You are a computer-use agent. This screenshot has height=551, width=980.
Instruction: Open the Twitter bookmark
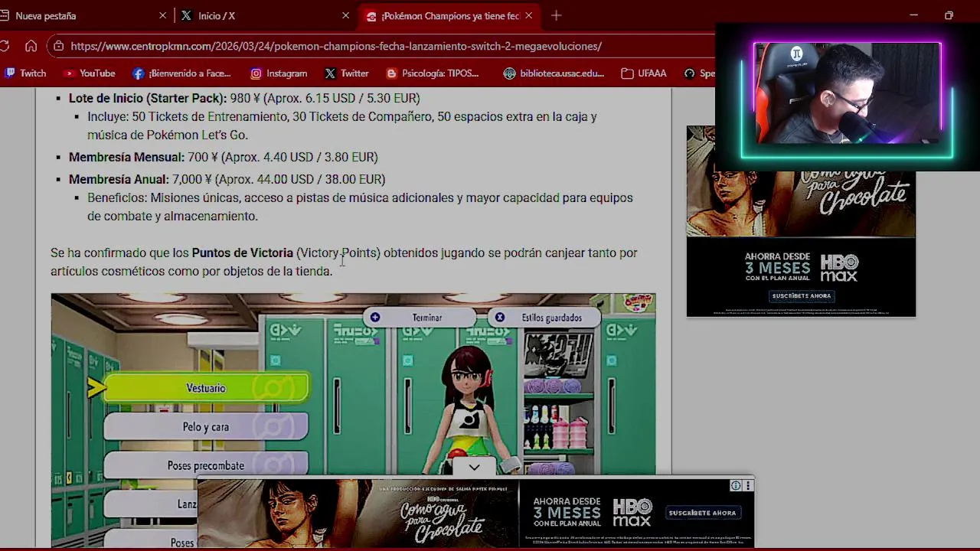click(347, 73)
